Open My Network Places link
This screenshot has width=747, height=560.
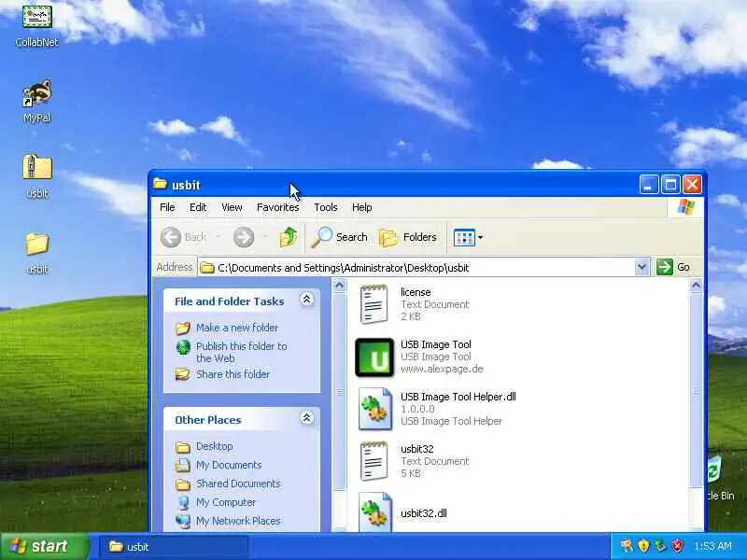238,521
